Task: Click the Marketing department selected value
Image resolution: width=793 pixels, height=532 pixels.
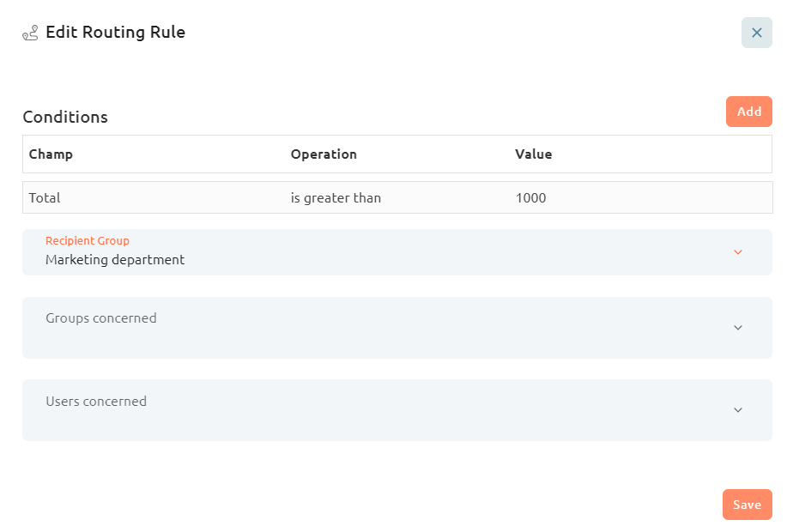Action: pyautogui.click(x=115, y=260)
